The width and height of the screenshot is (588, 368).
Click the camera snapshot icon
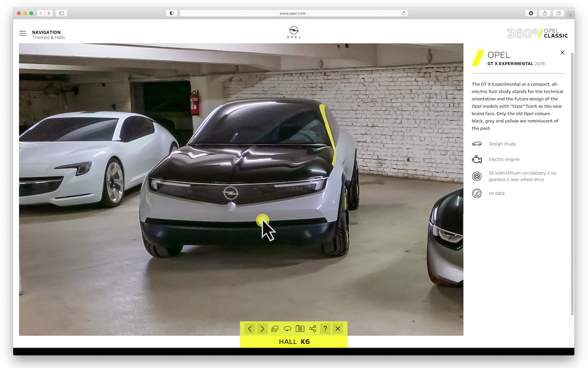(x=300, y=329)
